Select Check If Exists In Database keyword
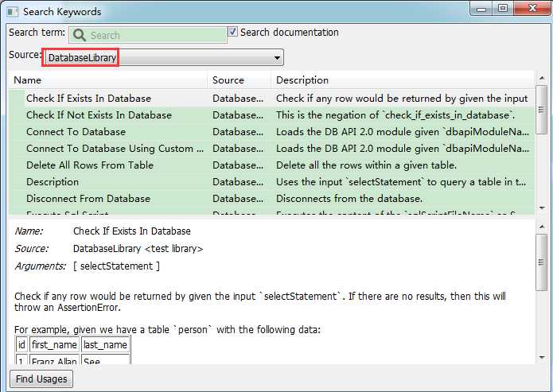This screenshot has height=392, width=553. click(x=88, y=99)
